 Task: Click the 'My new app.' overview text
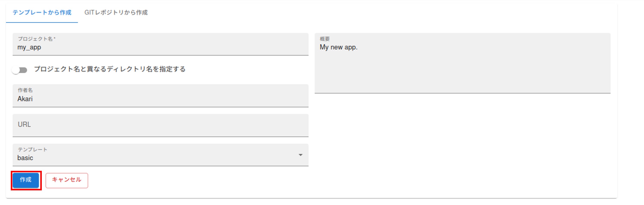pos(338,48)
